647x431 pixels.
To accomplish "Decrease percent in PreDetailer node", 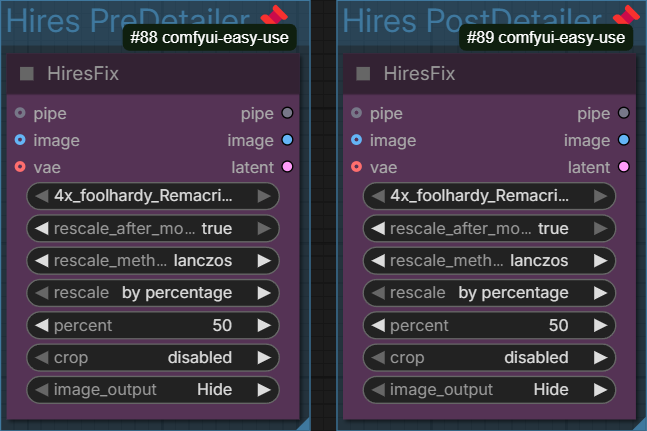I will (41, 325).
